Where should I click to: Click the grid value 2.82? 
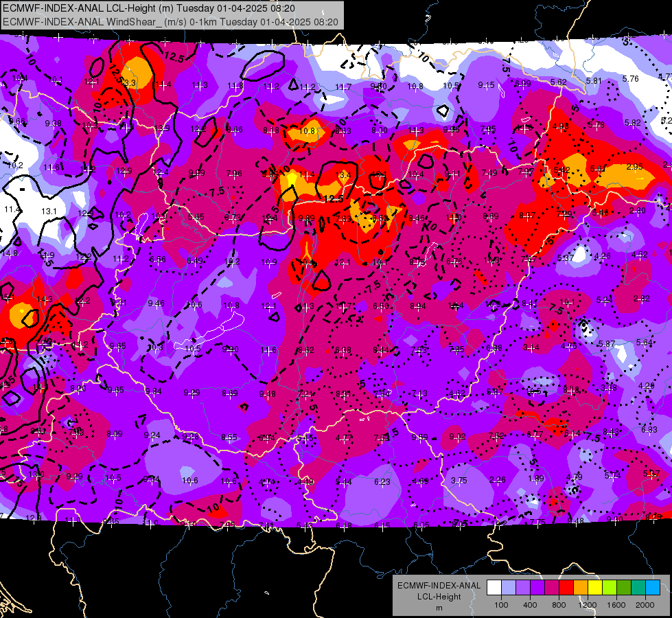(642, 299)
